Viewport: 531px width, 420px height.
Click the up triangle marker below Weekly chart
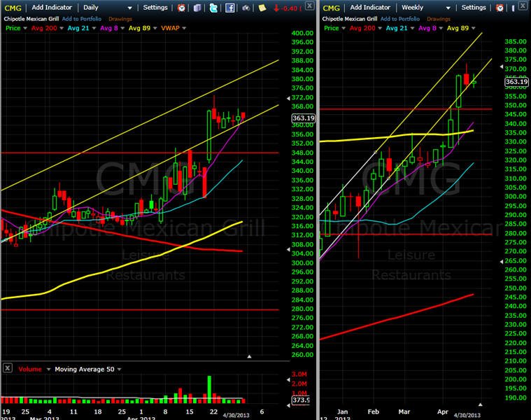point(480,405)
